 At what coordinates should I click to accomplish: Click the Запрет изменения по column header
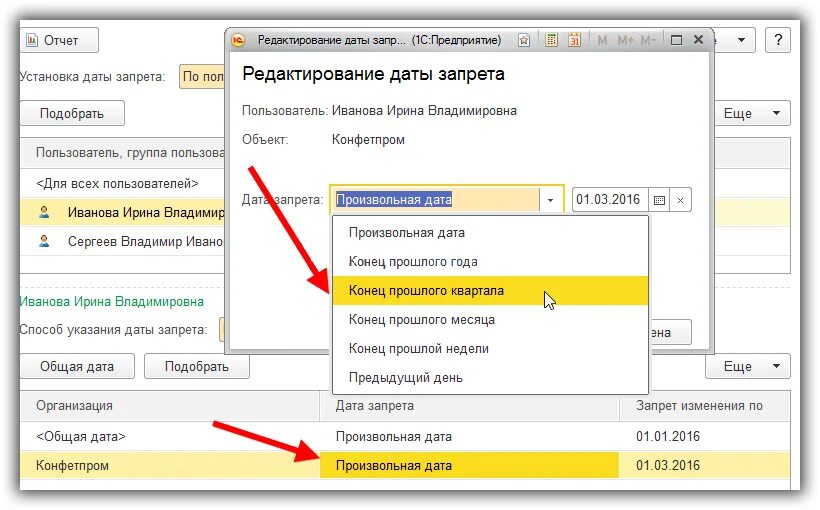click(704, 406)
